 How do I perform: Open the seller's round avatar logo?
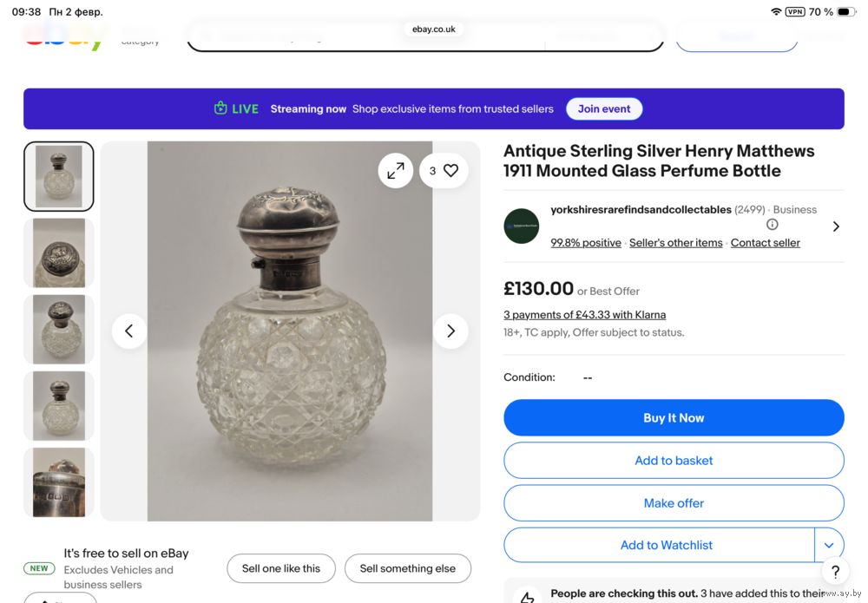(522, 226)
